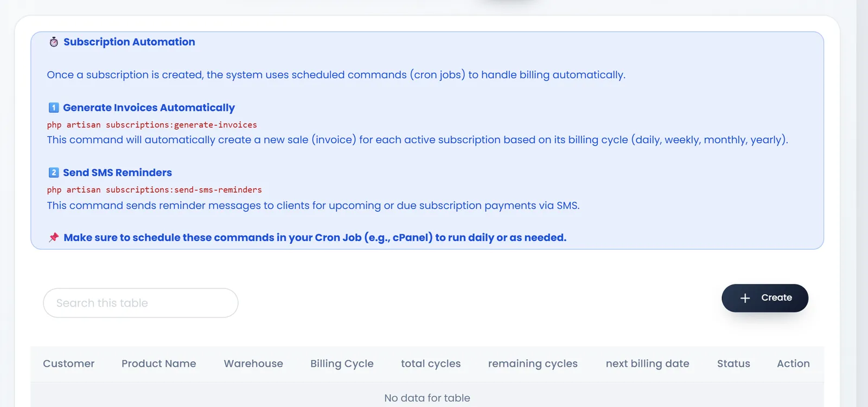Click the number 1 badge icon

pyautogui.click(x=54, y=107)
